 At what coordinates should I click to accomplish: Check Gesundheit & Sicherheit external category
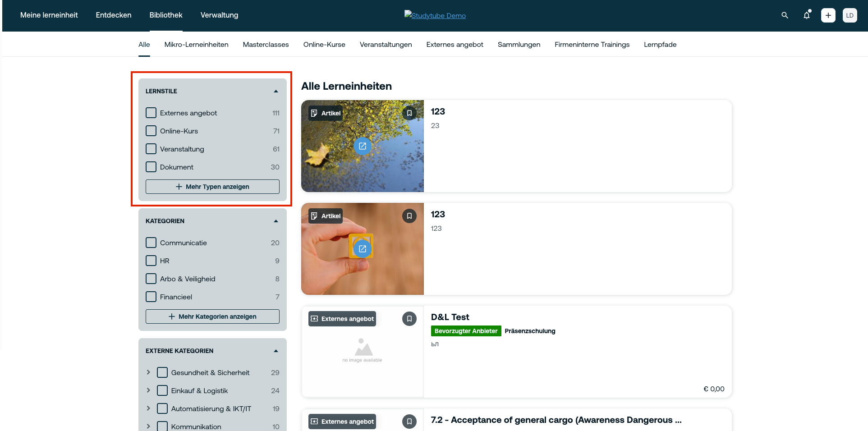(x=162, y=372)
